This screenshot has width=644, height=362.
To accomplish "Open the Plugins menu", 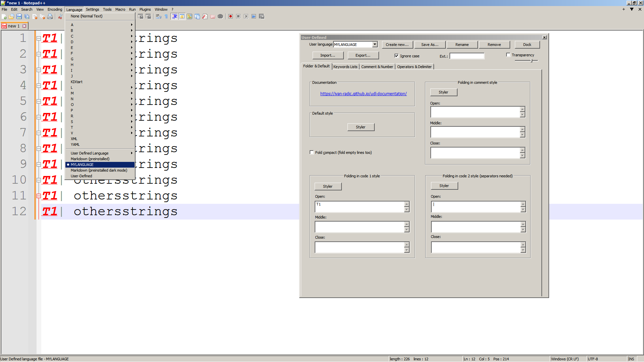I will coord(145,9).
